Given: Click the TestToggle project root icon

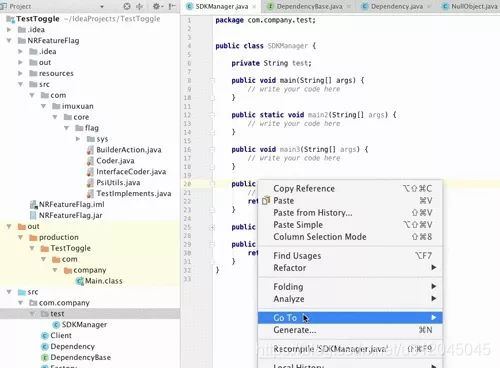Looking at the screenshot, I should [x=10, y=19].
